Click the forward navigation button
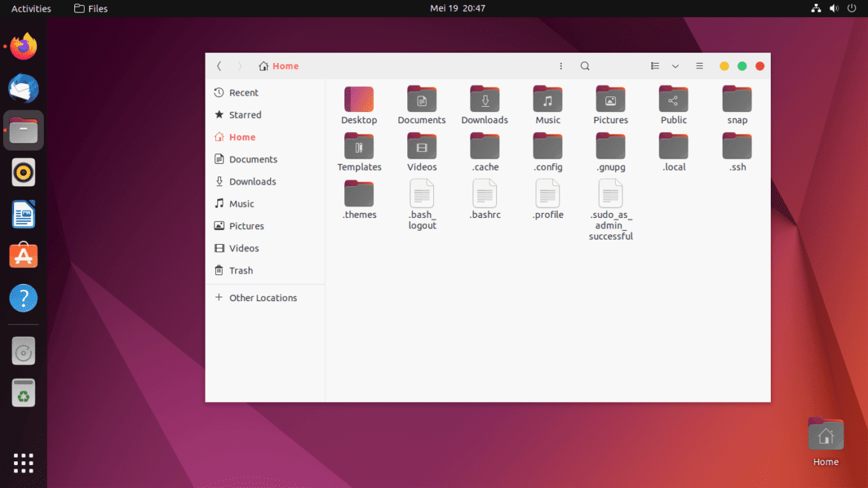Screen dimensions: 868x488 click(x=240, y=66)
